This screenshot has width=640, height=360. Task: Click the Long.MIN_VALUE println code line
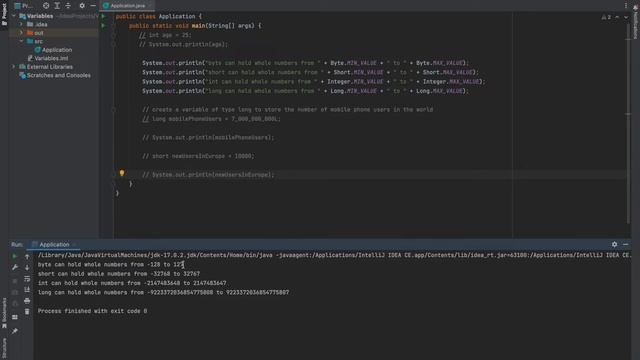(x=305, y=91)
